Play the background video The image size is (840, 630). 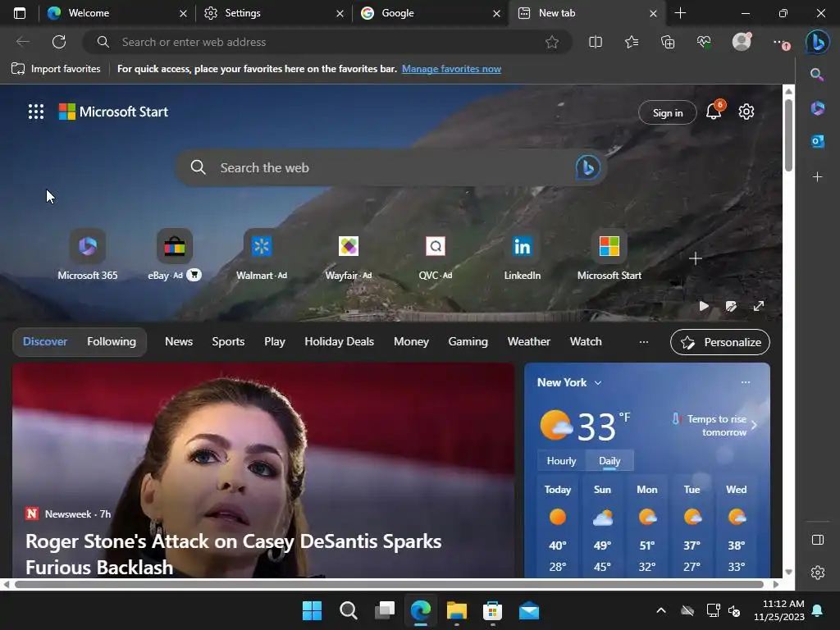(704, 306)
